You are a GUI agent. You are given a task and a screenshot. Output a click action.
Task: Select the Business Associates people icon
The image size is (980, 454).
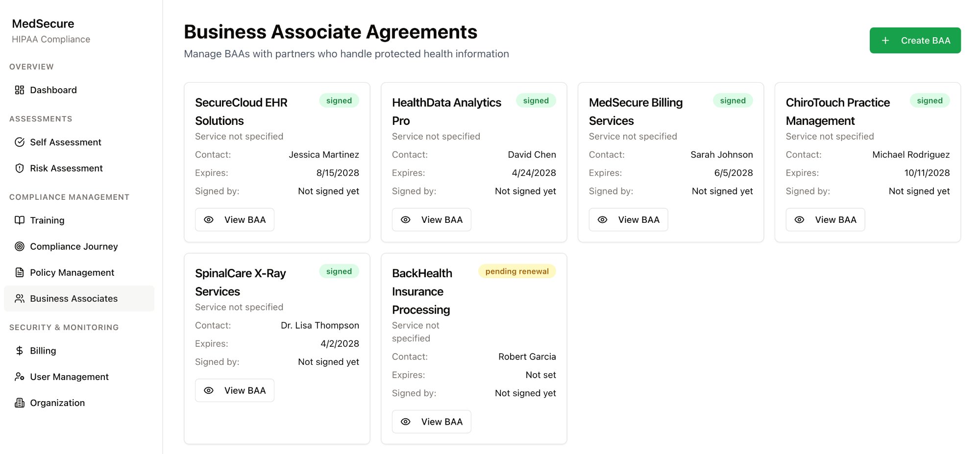(x=20, y=298)
